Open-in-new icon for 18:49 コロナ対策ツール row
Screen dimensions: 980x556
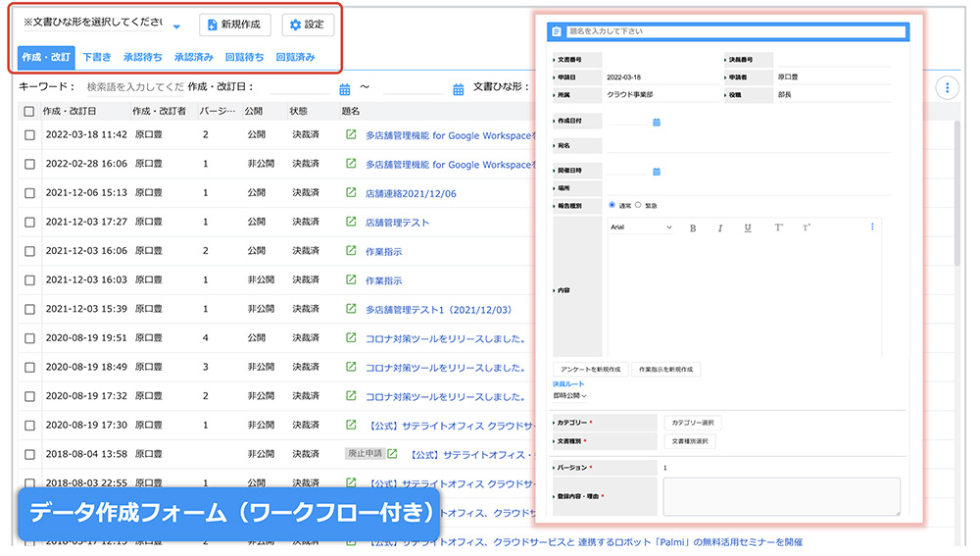pyautogui.click(x=351, y=367)
